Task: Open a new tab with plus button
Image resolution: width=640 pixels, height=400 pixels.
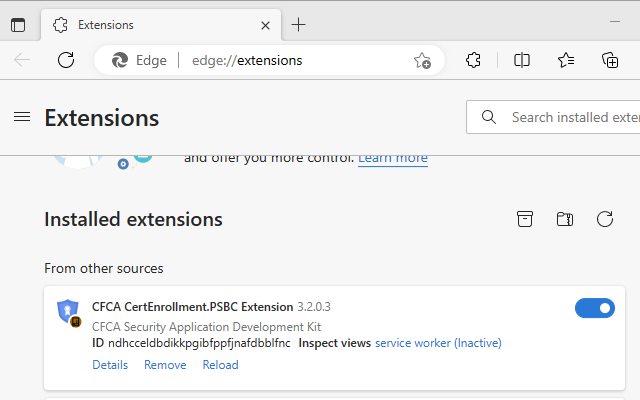Action: [x=298, y=25]
